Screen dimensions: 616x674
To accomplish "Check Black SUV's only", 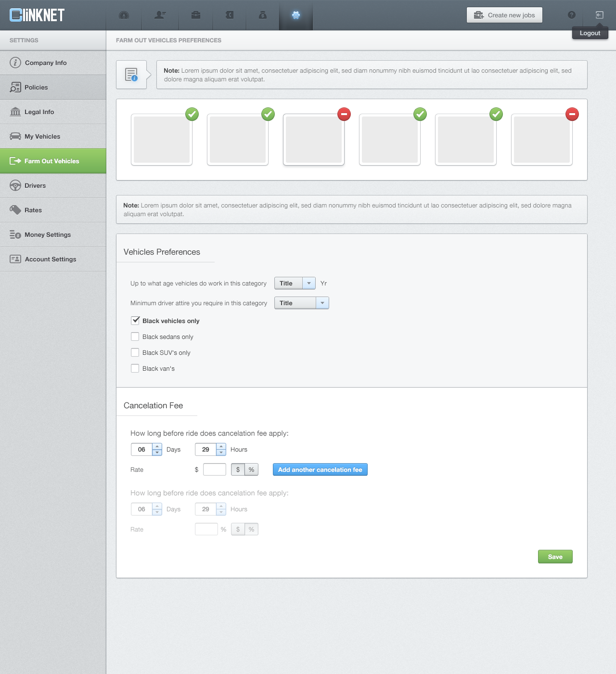I will pos(135,352).
